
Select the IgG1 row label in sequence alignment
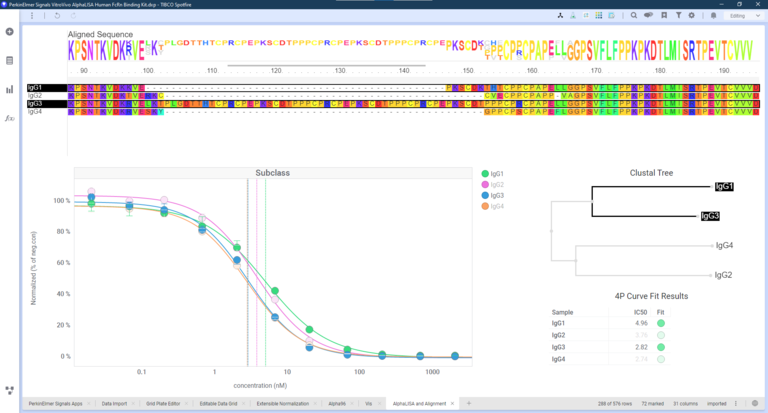(x=35, y=88)
